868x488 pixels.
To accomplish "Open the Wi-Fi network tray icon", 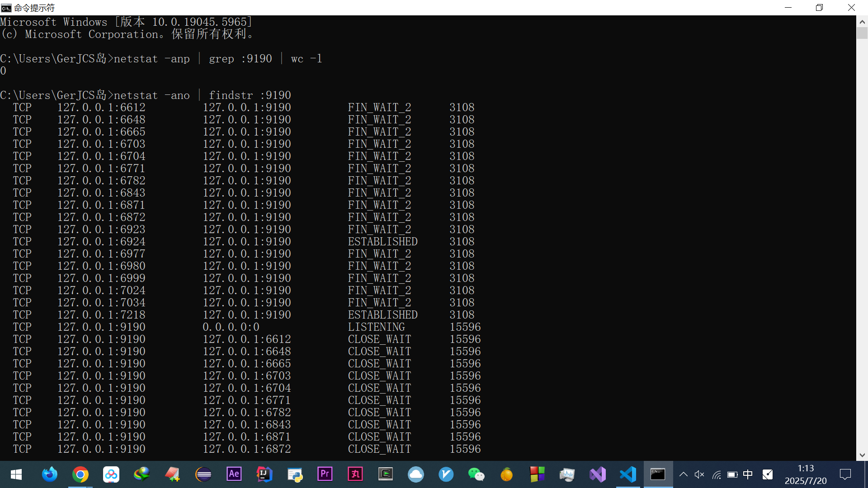I will click(x=716, y=474).
